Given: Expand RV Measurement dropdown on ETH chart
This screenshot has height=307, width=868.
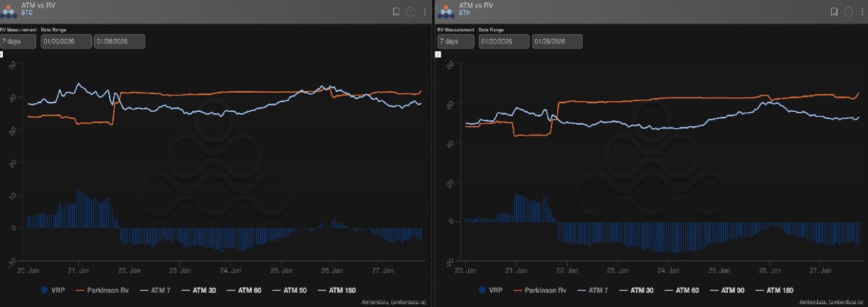Looking at the screenshot, I should pos(455,41).
